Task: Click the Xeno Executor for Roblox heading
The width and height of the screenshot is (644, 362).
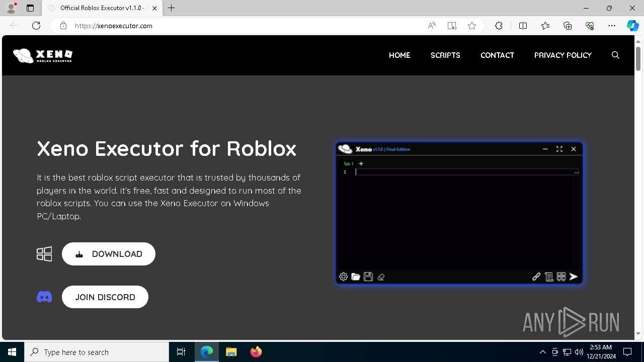Action: point(167,149)
